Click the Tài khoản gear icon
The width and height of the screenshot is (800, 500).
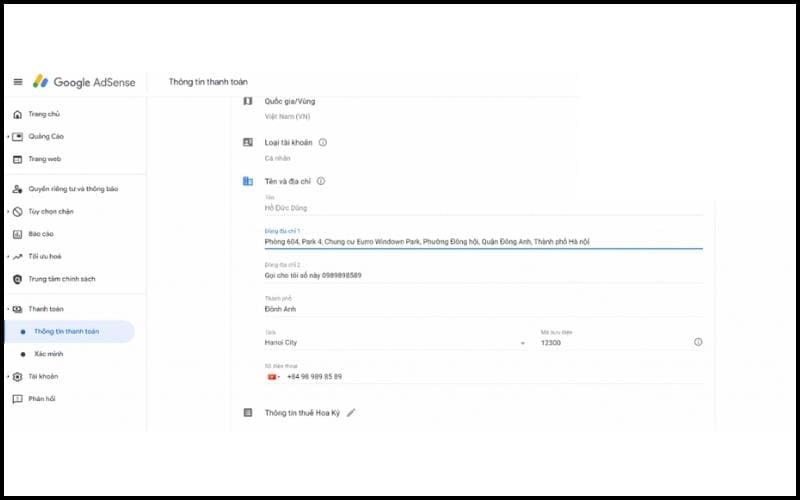tap(17, 377)
